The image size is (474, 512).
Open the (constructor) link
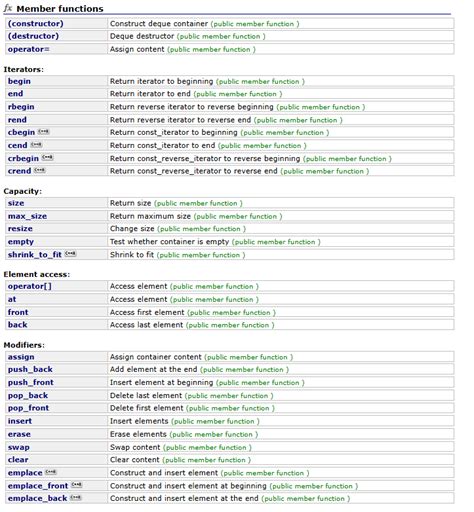point(36,24)
